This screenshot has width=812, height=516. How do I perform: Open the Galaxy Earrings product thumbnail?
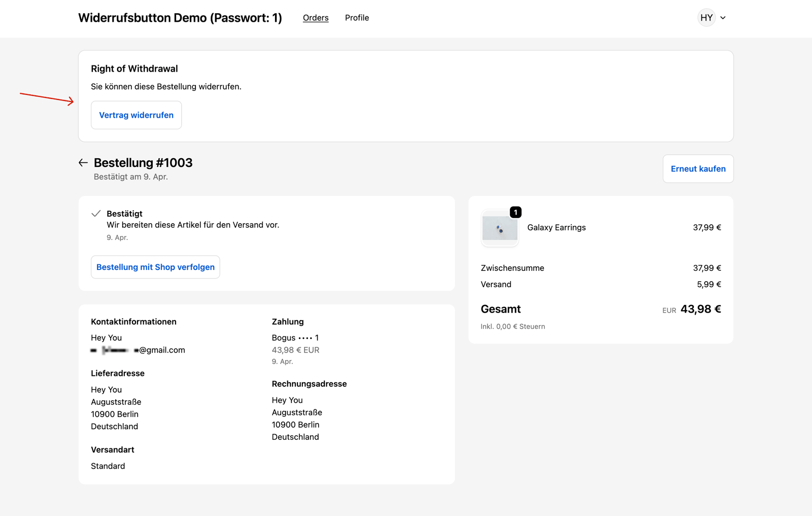tap(499, 229)
